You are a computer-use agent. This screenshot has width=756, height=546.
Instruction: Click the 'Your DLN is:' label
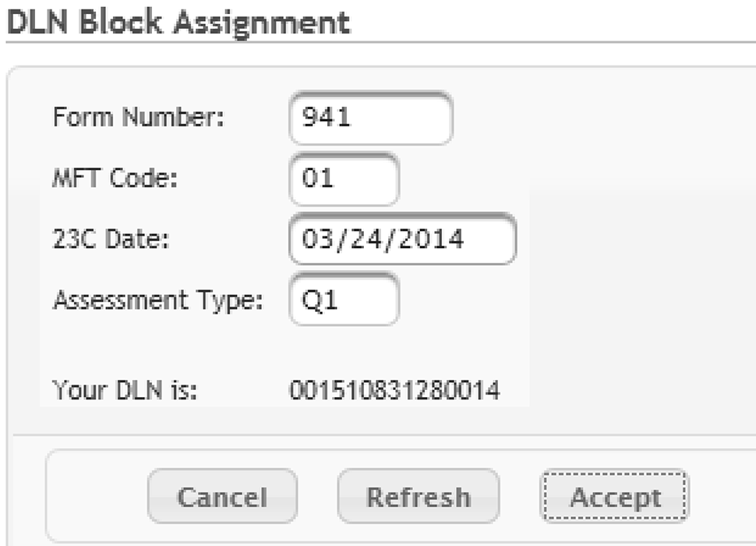[125, 389]
